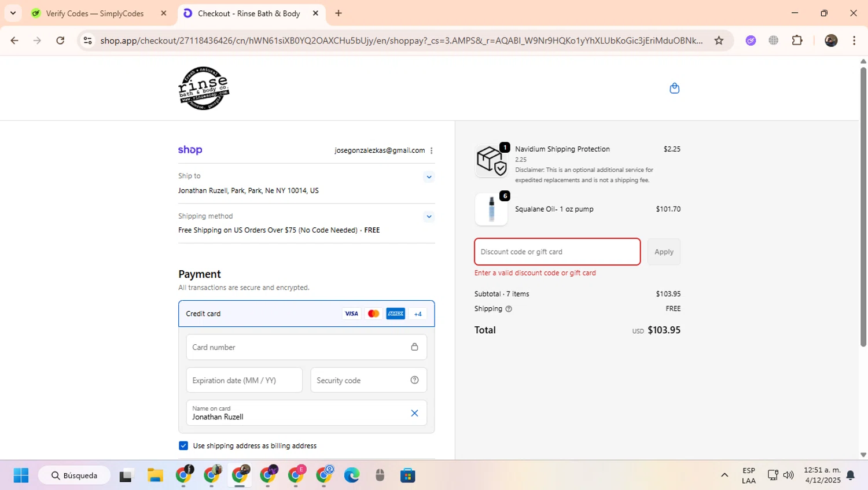Open the Windows taskbar Búsqueda search box
This screenshot has height=490, width=868.
click(74, 476)
